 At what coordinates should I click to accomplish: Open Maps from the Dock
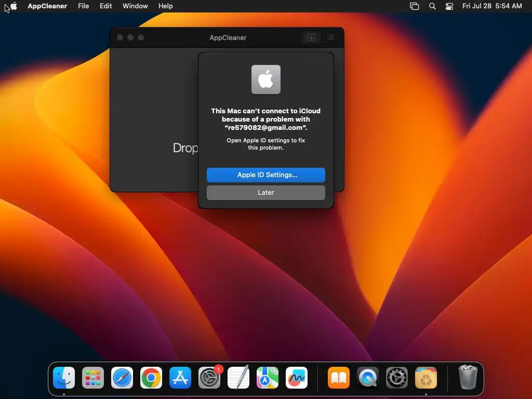[268, 378]
